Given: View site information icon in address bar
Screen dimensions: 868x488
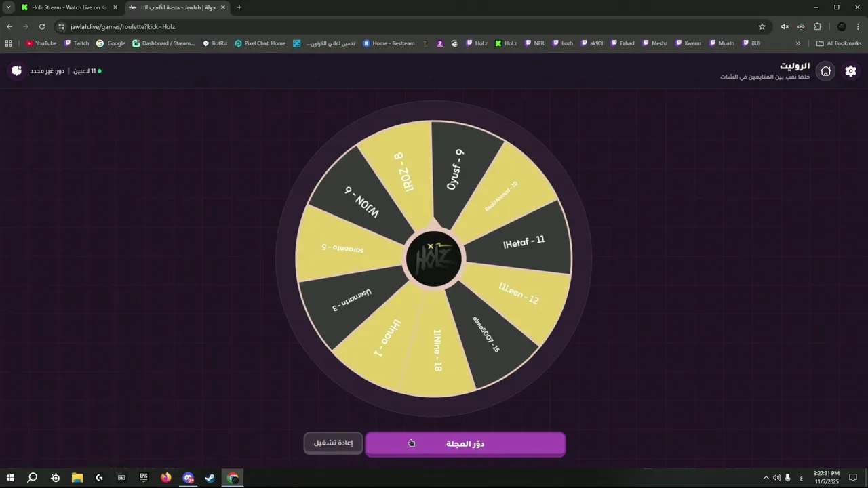Looking at the screenshot, I should tap(61, 26).
